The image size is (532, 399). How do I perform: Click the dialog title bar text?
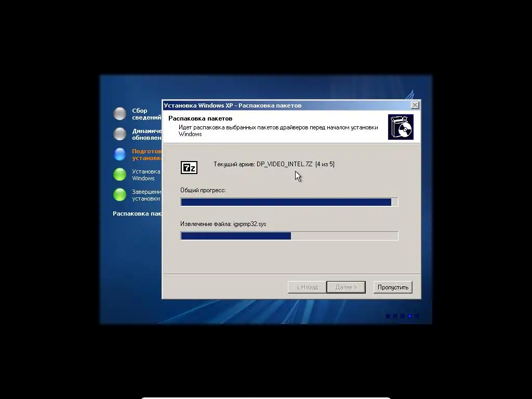[x=233, y=105]
